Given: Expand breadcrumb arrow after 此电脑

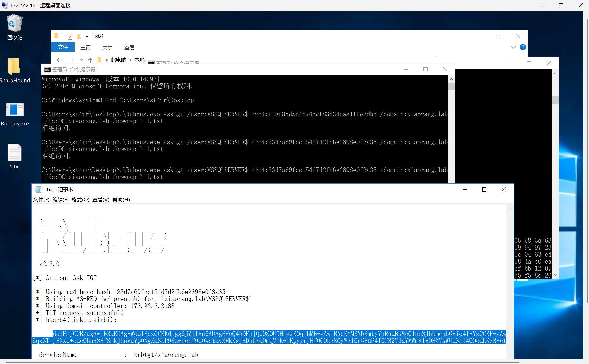Looking at the screenshot, I should click(130, 60).
